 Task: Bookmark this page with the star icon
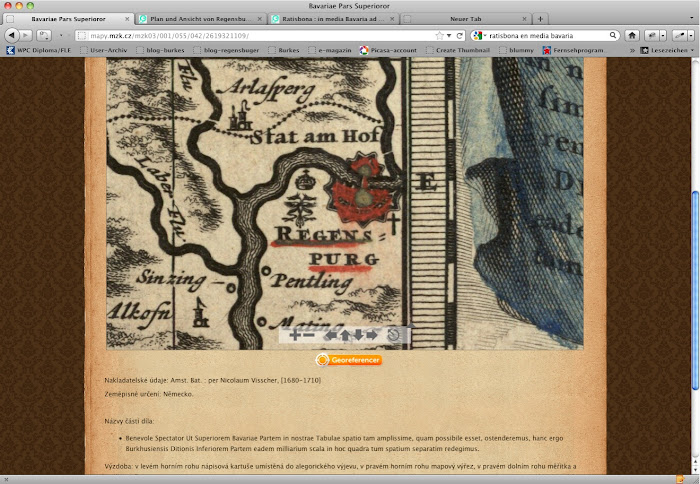[x=439, y=35]
